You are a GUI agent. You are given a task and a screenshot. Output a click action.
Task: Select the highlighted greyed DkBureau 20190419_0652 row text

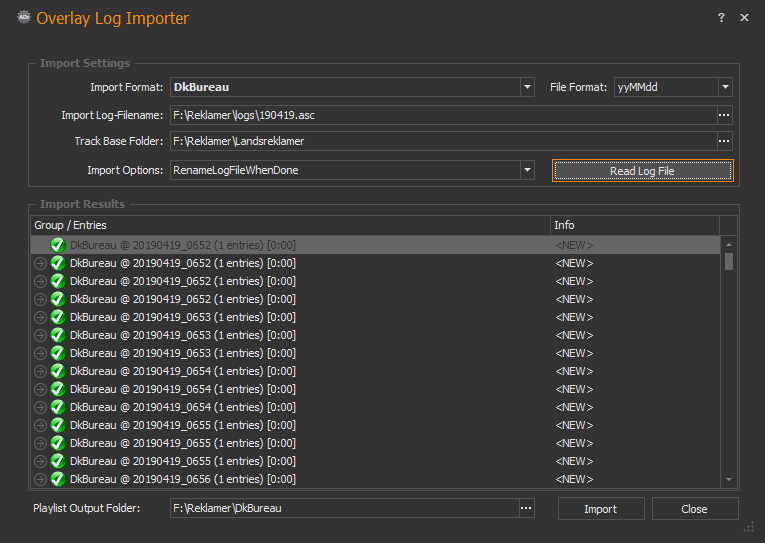[x=183, y=245]
